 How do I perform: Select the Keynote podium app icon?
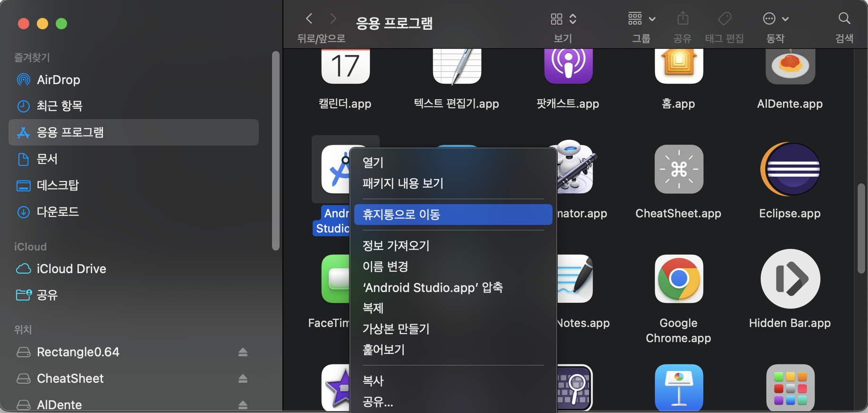tap(679, 387)
